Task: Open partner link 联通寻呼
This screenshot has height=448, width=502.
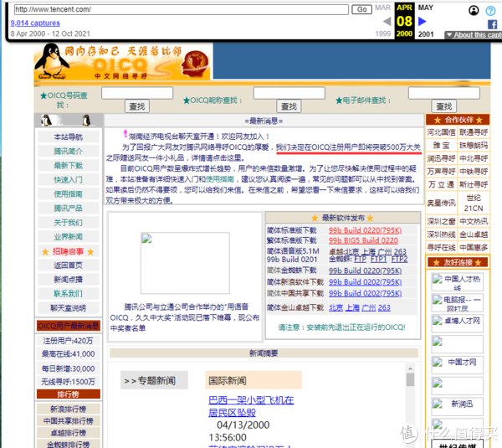Action: tap(474, 132)
